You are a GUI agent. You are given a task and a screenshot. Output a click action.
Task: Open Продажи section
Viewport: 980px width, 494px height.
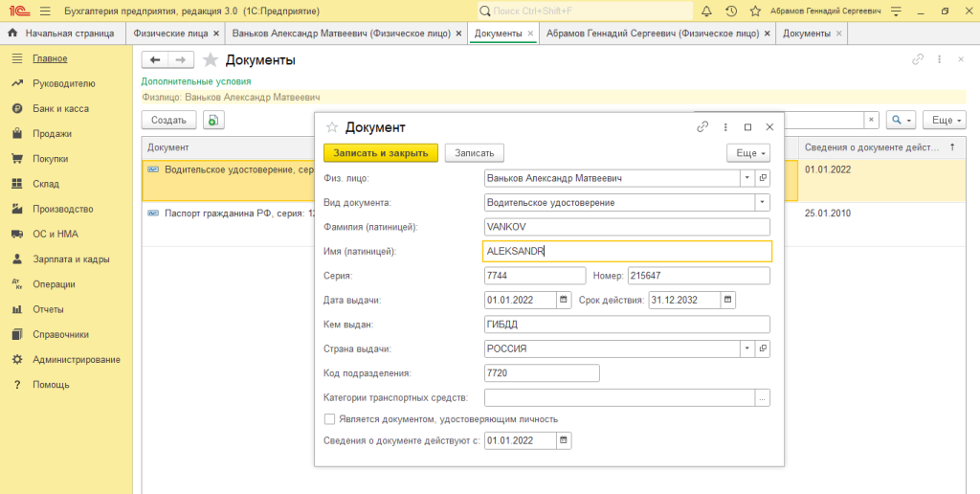tap(52, 133)
